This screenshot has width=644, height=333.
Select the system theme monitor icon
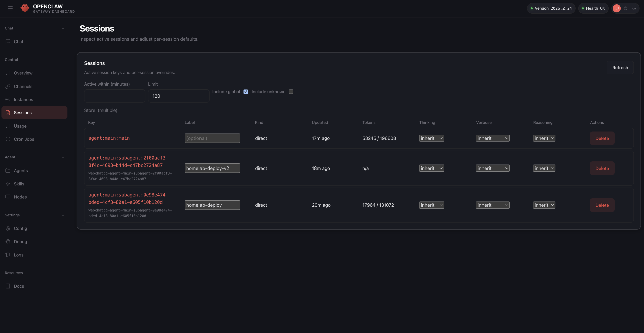tap(616, 8)
